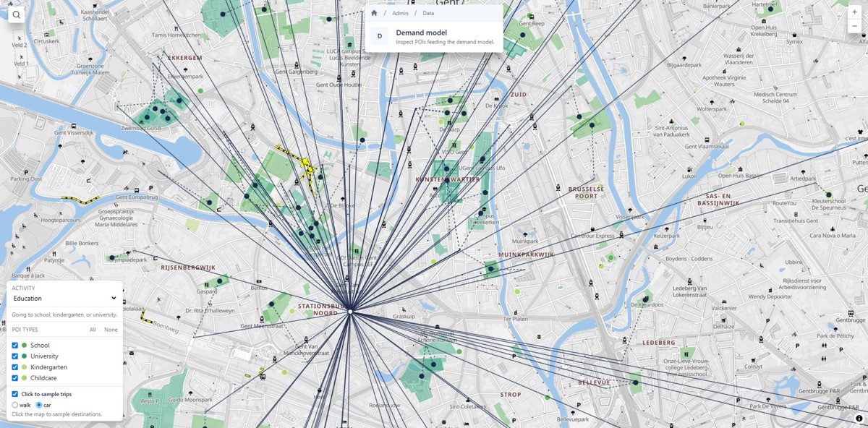The image size is (868, 428).
Task: Go to home via breadcrumb house icon
Action: pos(374,13)
